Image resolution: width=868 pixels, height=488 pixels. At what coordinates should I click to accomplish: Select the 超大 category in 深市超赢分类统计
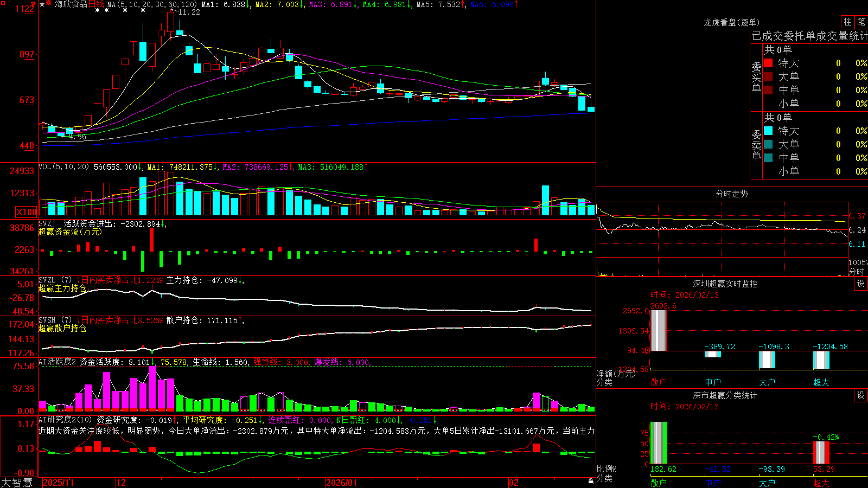(821, 483)
